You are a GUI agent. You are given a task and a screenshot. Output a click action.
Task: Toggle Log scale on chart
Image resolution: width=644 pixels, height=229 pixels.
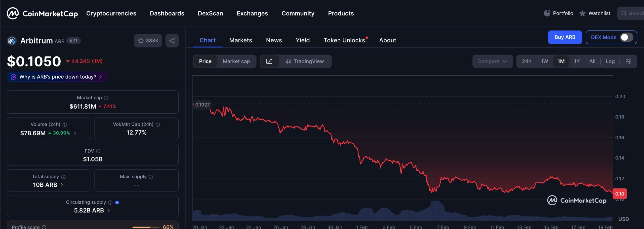pos(610,61)
